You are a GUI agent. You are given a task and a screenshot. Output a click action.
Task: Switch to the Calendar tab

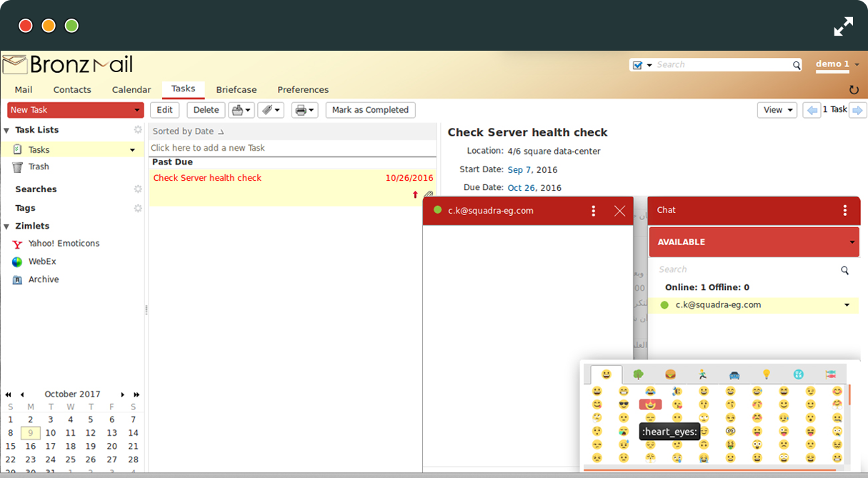131,90
